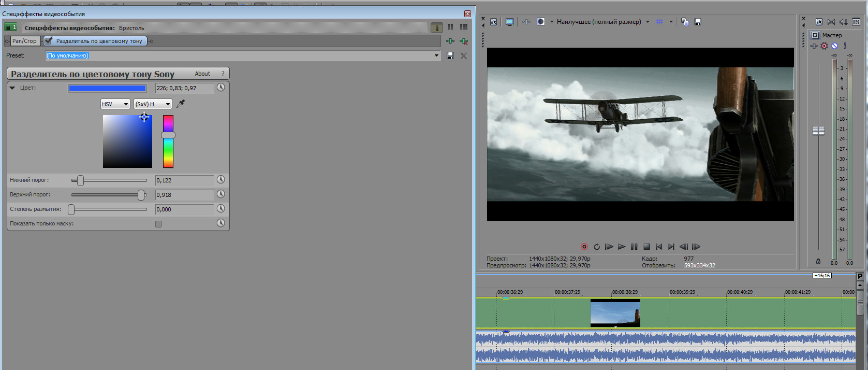Viewport: 868px width, 370px height.
Task: Save preview snapshot to file
Action: [x=698, y=22]
